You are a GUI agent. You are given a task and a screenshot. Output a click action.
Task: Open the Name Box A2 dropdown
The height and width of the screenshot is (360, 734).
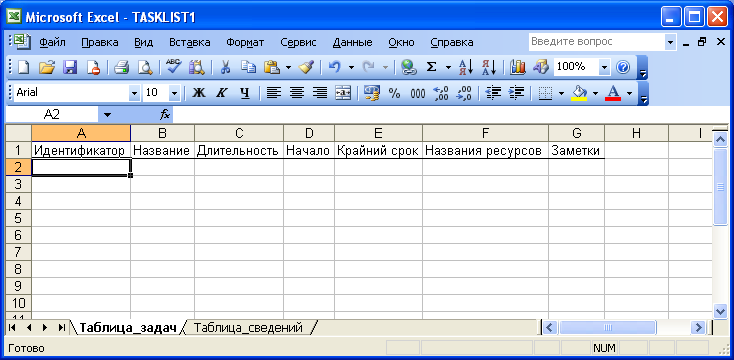108,115
